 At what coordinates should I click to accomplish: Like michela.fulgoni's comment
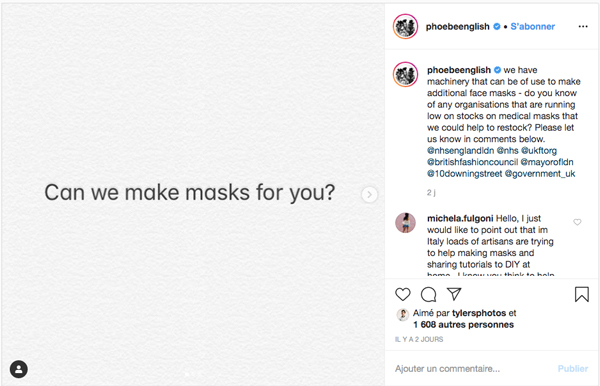coord(577,222)
